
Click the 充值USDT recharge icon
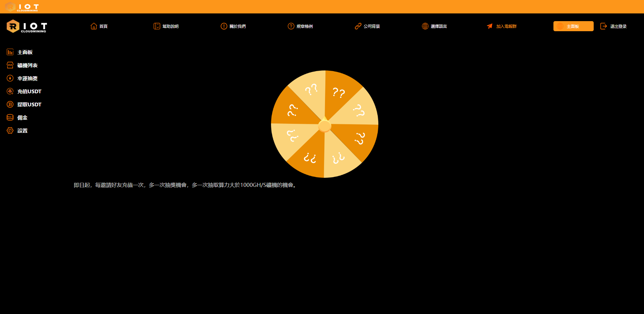[x=10, y=92]
